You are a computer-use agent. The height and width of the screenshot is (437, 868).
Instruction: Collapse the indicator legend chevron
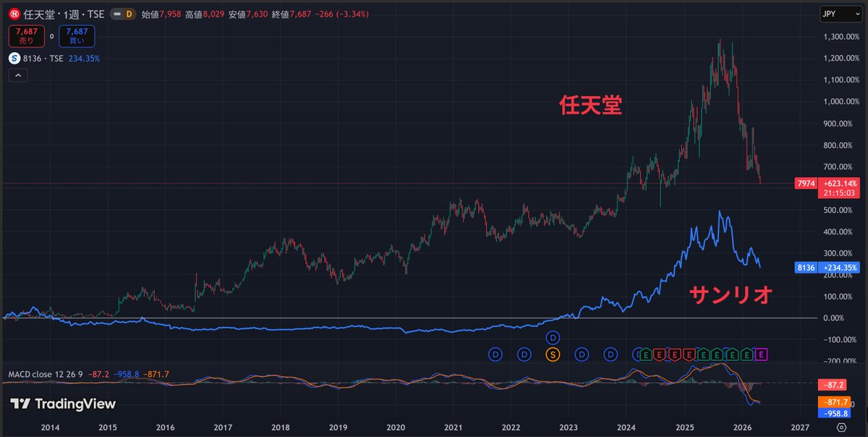(18, 75)
